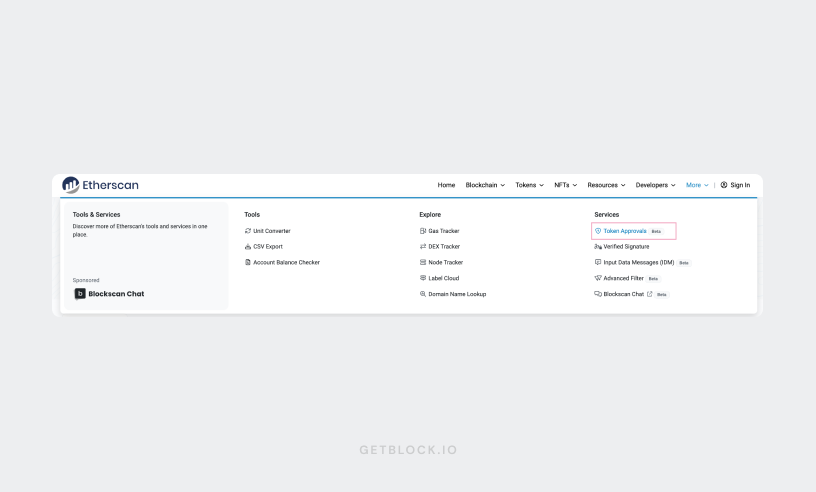The height and width of the screenshot is (492, 816).
Task: Click the Unit Converter icon
Action: pos(248,231)
